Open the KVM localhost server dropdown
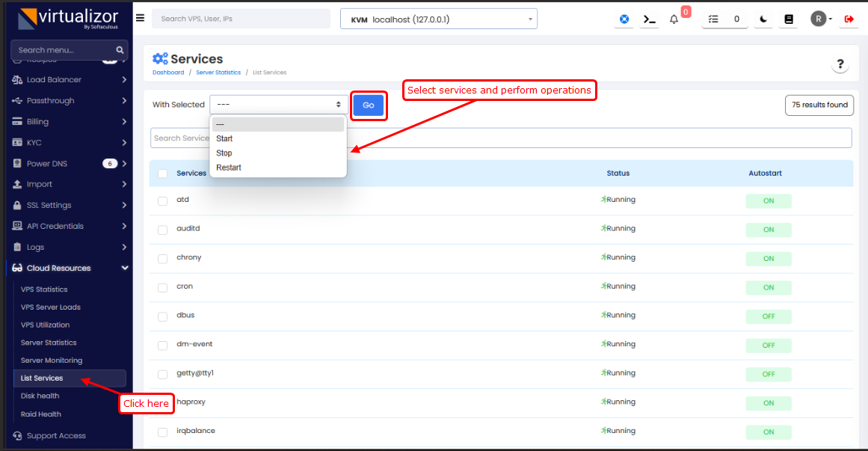 pos(439,19)
